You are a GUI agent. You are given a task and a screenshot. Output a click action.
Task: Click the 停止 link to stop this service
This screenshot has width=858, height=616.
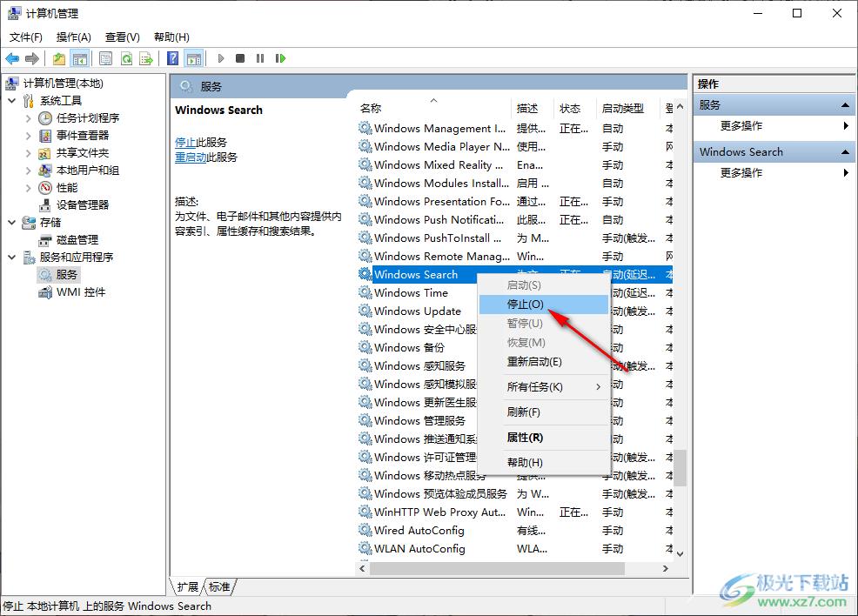coord(185,142)
